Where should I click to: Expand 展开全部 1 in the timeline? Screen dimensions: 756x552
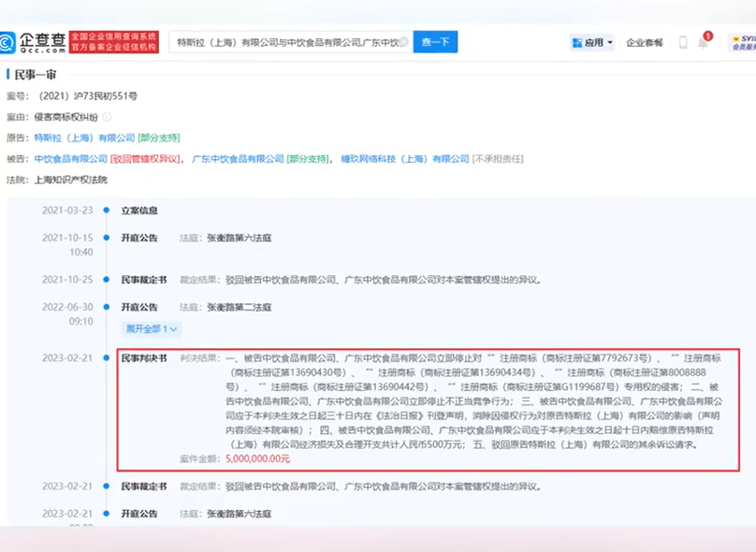pos(153,328)
